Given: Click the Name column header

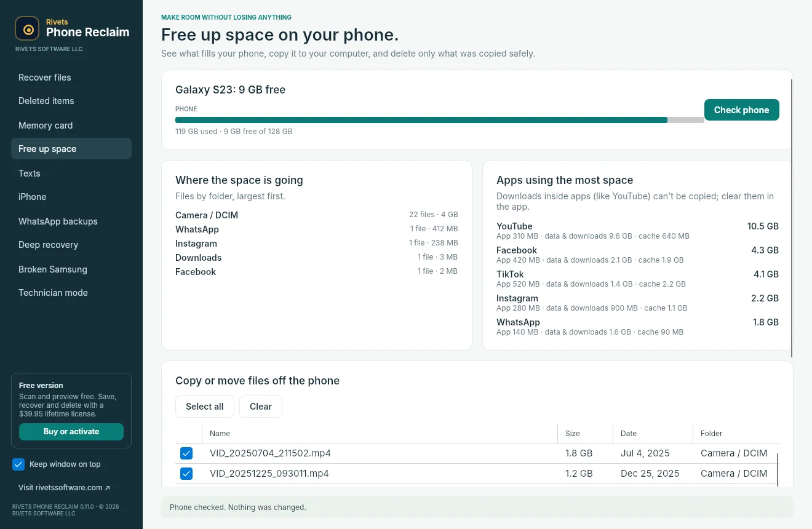Looking at the screenshot, I should point(380,434).
